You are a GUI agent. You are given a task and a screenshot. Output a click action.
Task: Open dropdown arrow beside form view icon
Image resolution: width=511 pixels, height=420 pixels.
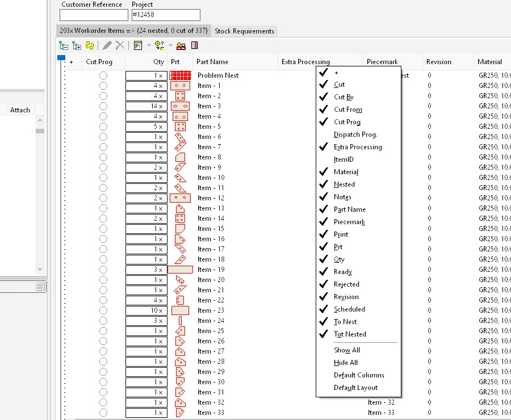pos(149,45)
